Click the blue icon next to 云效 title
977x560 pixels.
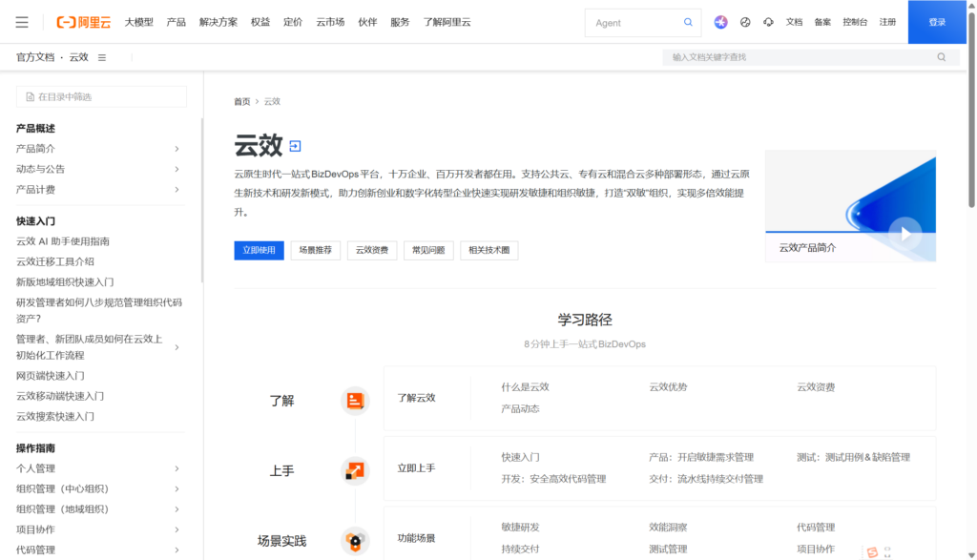[296, 146]
